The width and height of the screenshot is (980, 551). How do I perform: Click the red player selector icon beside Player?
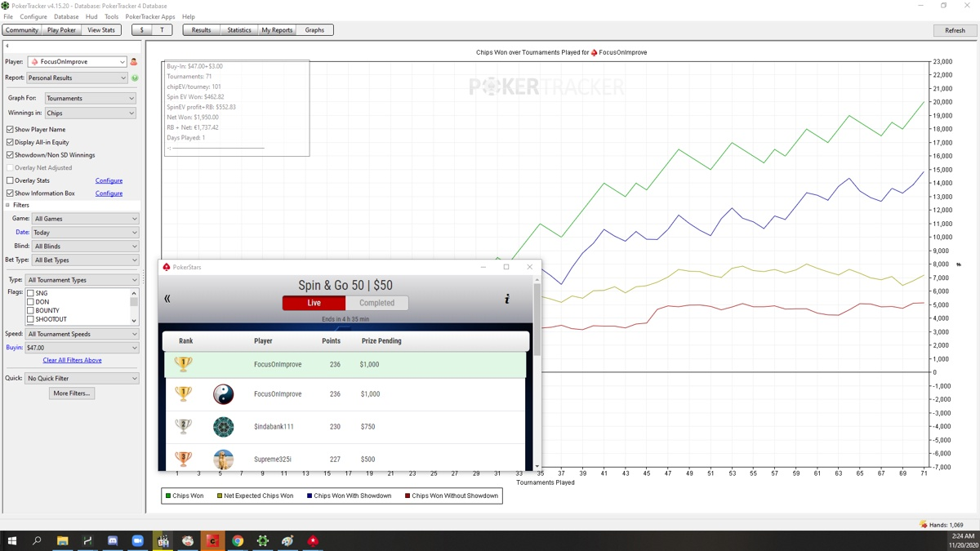[134, 62]
